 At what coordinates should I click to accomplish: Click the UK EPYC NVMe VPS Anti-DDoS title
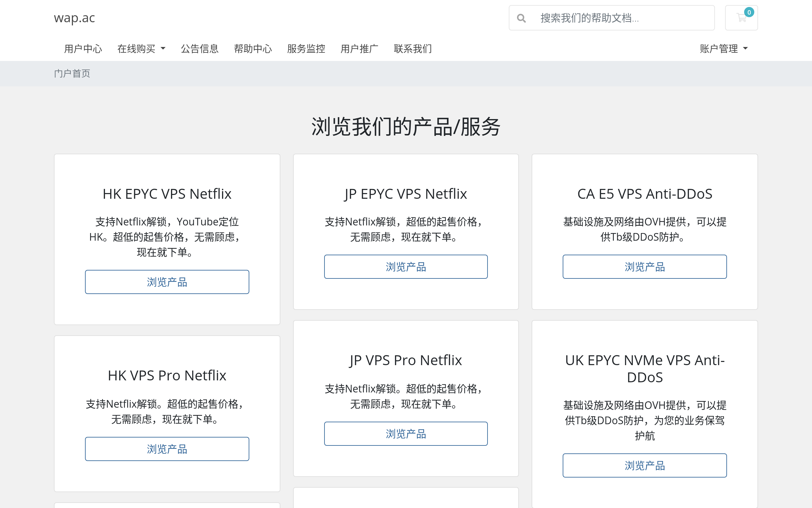(645, 369)
